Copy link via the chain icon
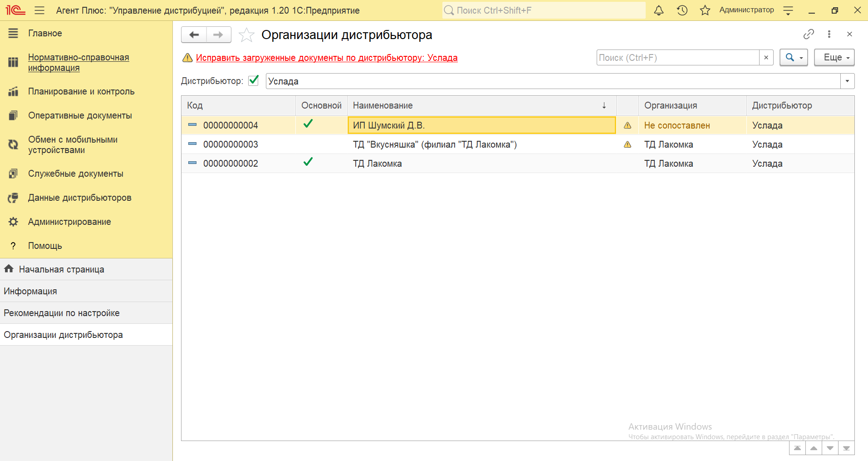The height and width of the screenshot is (461, 868). click(x=809, y=34)
